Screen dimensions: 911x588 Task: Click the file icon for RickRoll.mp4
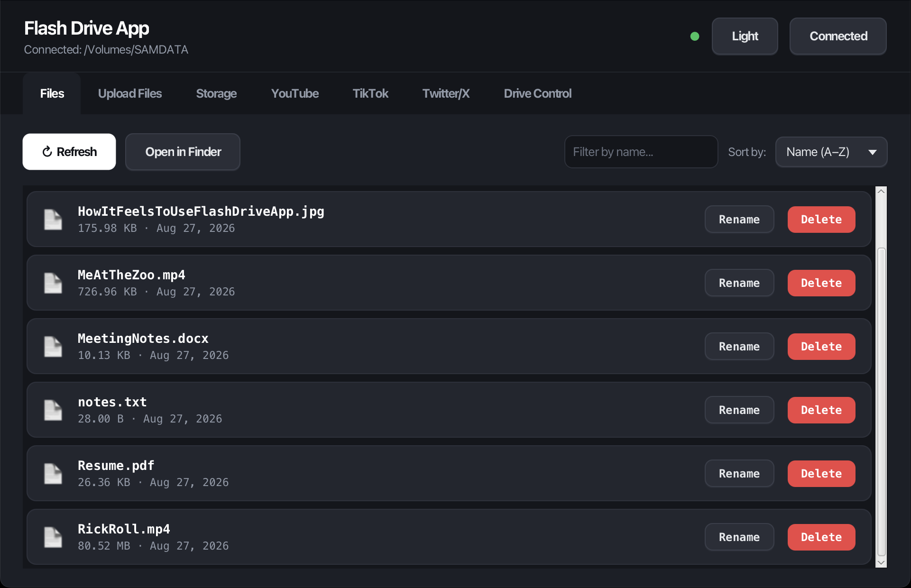(x=53, y=537)
